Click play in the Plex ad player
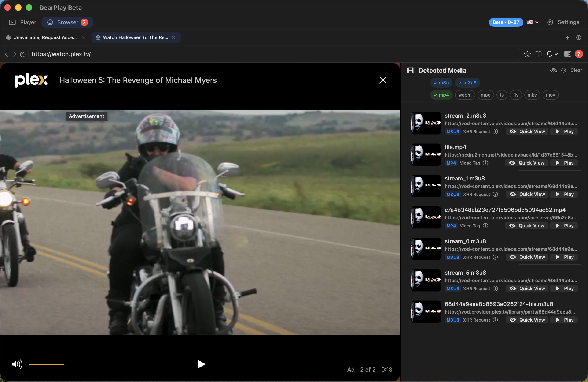The image size is (588, 382). pyautogui.click(x=201, y=364)
